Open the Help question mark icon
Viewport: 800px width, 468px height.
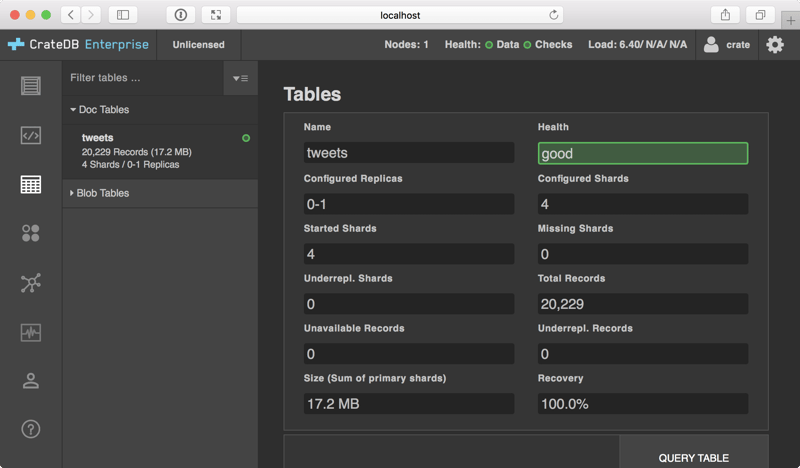click(31, 429)
